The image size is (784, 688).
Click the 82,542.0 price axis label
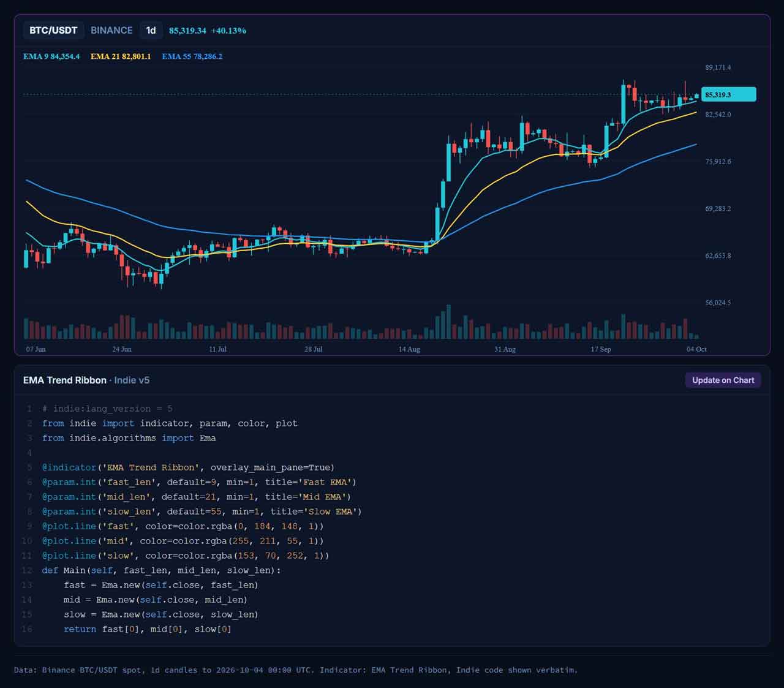(718, 115)
